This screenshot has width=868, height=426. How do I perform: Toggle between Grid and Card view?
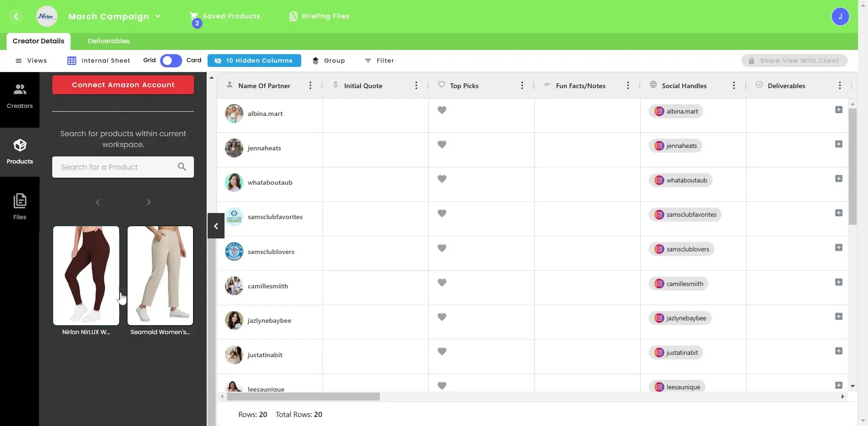pos(170,60)
